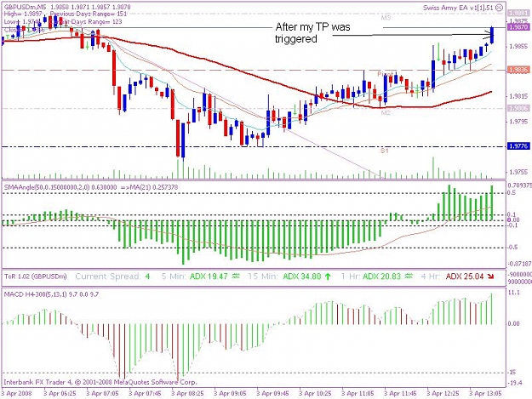Image resolution: width=532 pixels, height=399 pixels.
Task: Click the '3 Apr 08:25' time axis label
Action: (187, 394)
